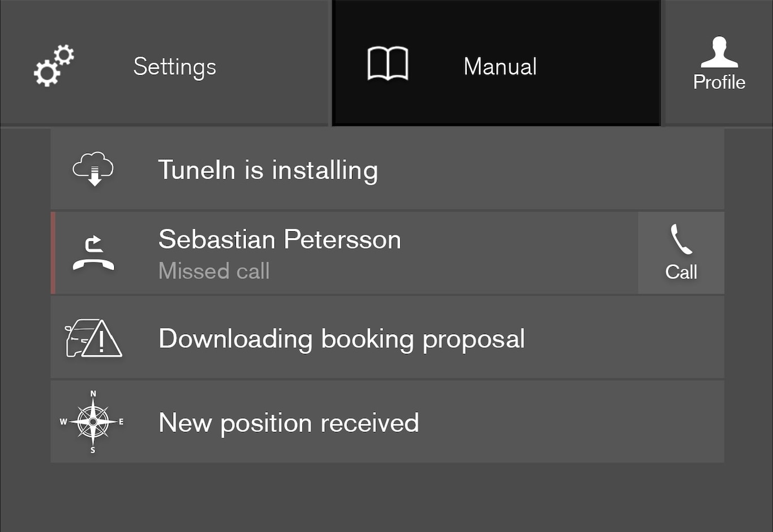Open the Profile label
773x532 pixels.
[x=719, y=83]
